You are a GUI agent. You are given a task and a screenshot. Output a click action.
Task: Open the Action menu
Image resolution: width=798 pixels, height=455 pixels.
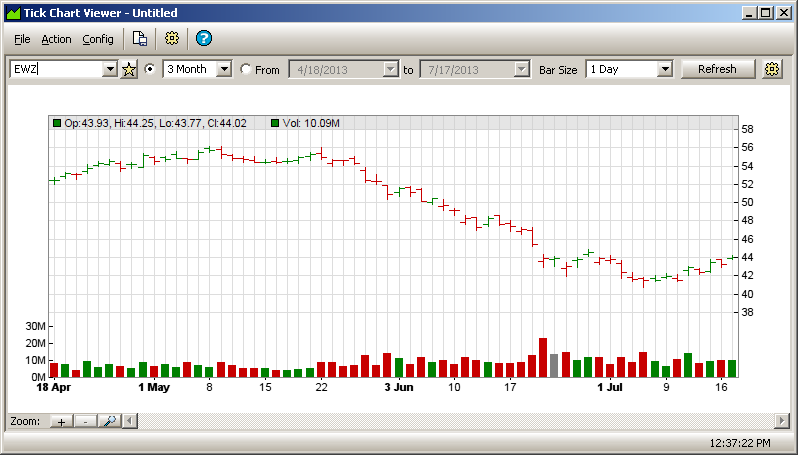pyautogui.click(x=56, y=39)
